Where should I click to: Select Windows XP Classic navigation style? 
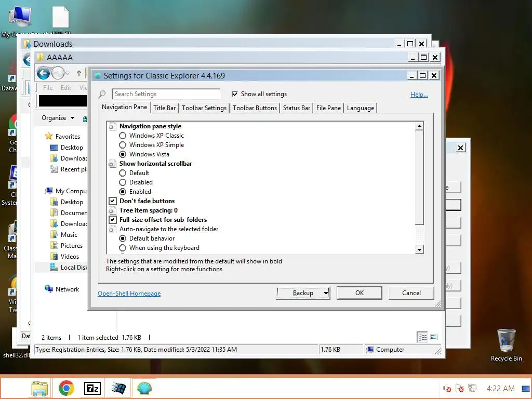click(123, 136)
